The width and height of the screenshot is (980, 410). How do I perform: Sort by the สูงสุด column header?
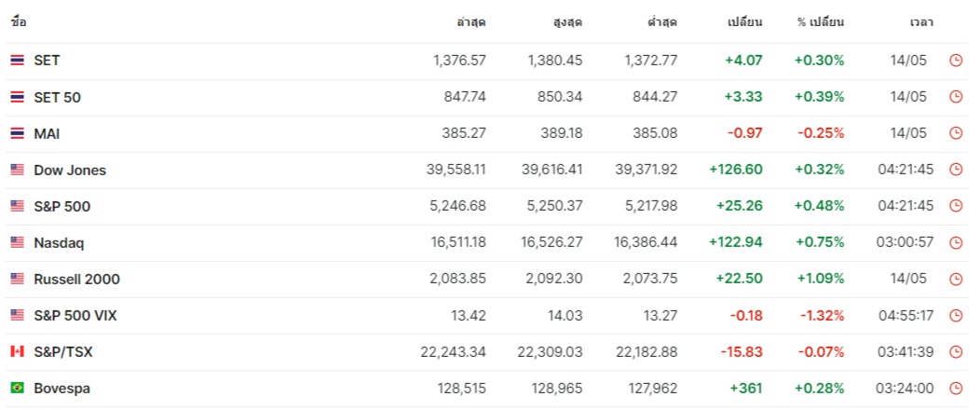pyautogui.click(x=566, y=21)
